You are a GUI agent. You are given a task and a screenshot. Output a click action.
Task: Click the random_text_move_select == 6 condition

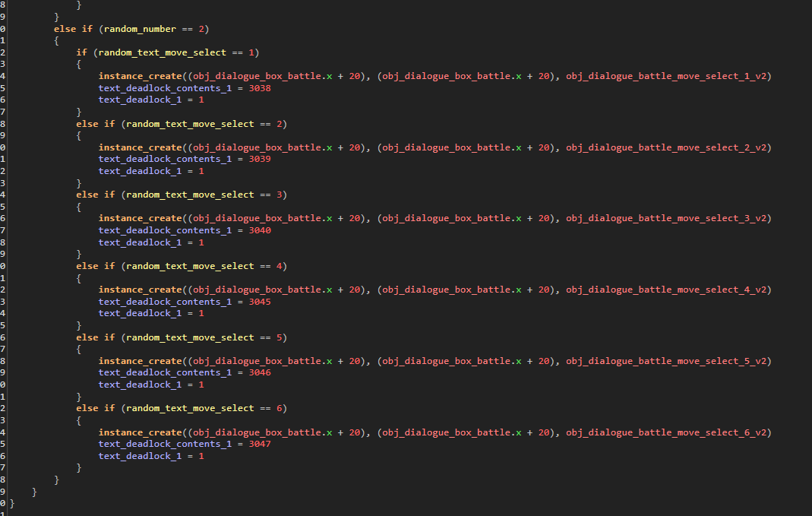(x=204, y=408)
